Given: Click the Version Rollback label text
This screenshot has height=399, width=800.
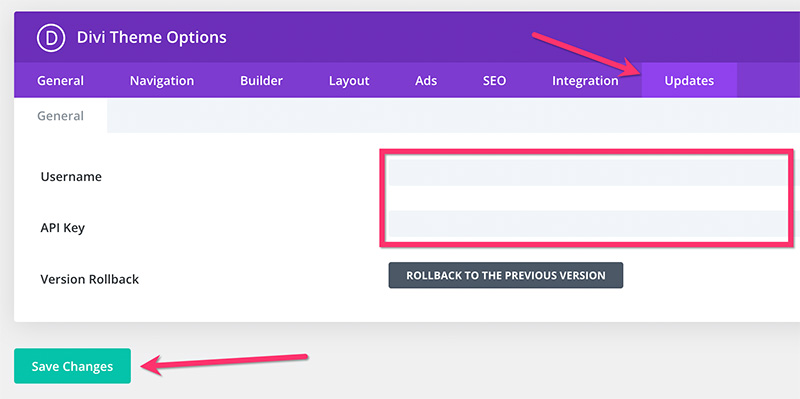Looking at the screenshot, I should [x=90, y=279].
